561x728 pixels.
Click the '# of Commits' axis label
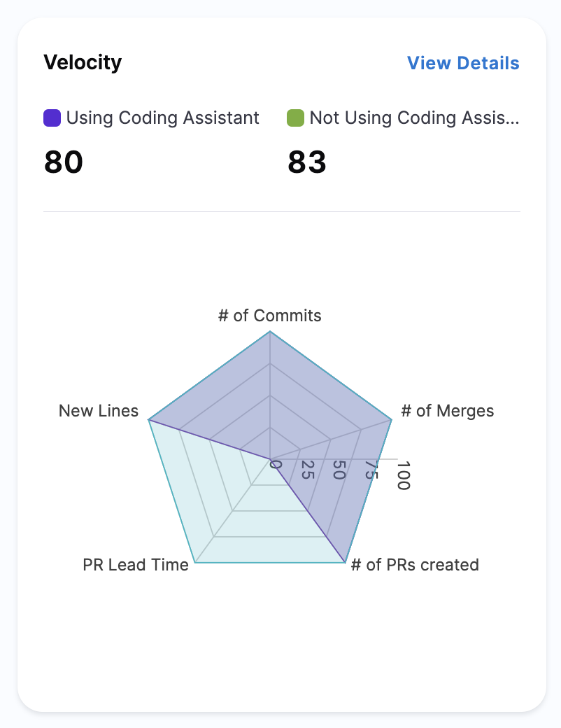point(270,316)
